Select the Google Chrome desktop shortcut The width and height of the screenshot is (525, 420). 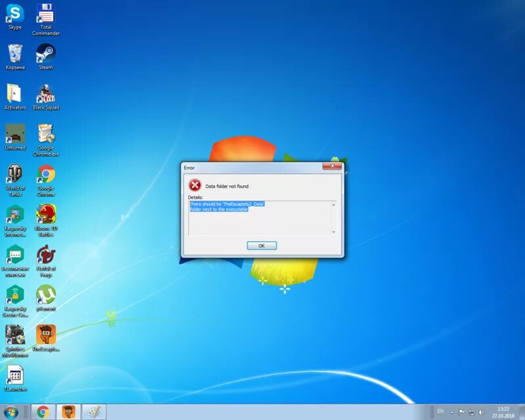(x=45, y=180)
